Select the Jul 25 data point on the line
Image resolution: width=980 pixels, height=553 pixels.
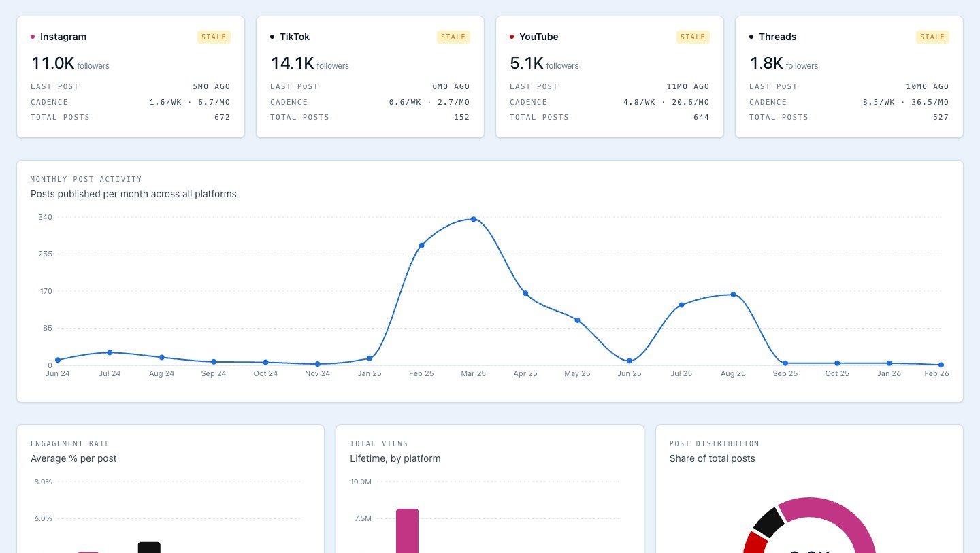pos(681,305)
